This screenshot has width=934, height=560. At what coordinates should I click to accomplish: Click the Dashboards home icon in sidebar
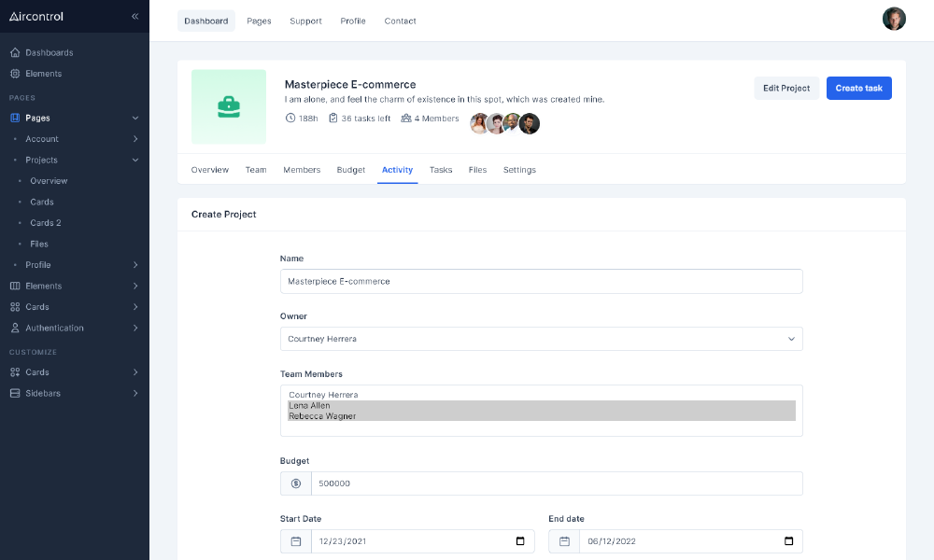(x=15, y=52)
